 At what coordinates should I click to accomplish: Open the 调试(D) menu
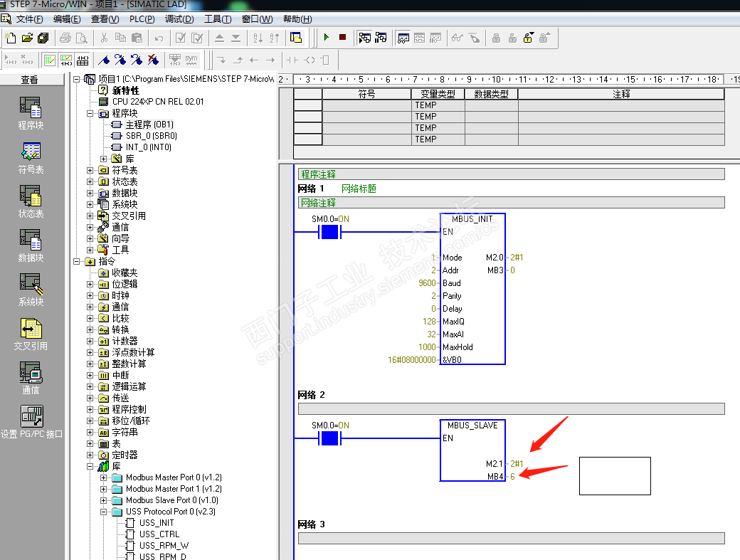pyautogui.click(x=179, y=19)
